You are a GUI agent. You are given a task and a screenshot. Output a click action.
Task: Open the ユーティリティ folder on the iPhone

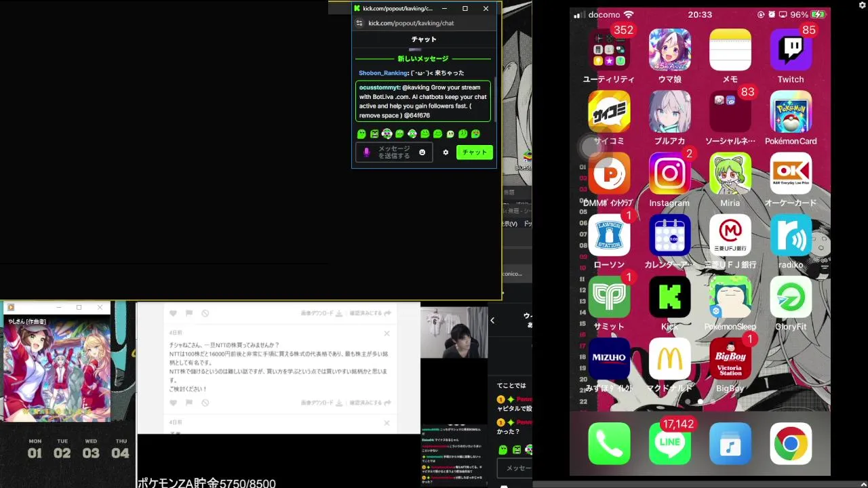(609, 50)
